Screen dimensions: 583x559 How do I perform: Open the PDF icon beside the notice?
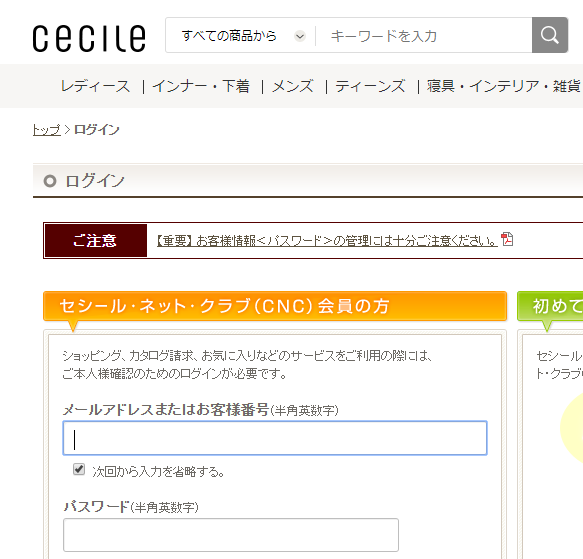point(507,239)
